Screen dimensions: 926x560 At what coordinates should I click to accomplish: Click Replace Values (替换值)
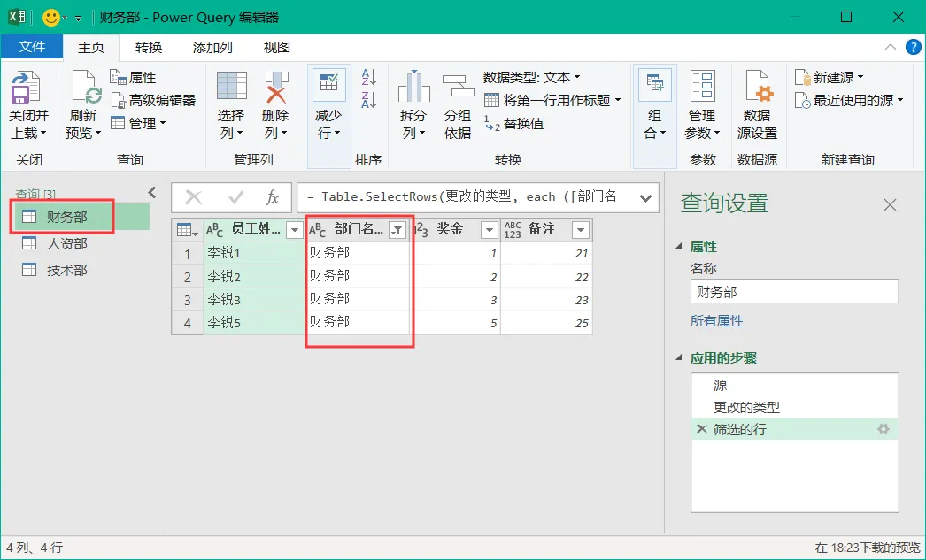pos(513,123)
